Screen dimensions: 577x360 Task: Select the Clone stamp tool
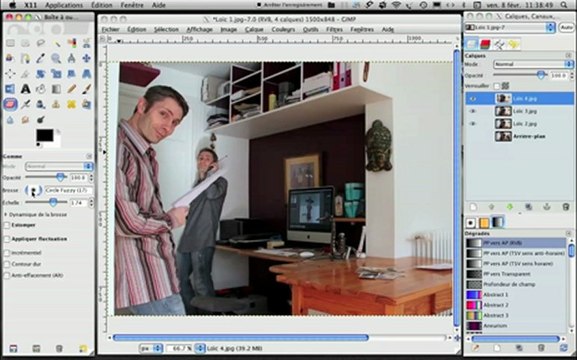(x=56, y=104)
